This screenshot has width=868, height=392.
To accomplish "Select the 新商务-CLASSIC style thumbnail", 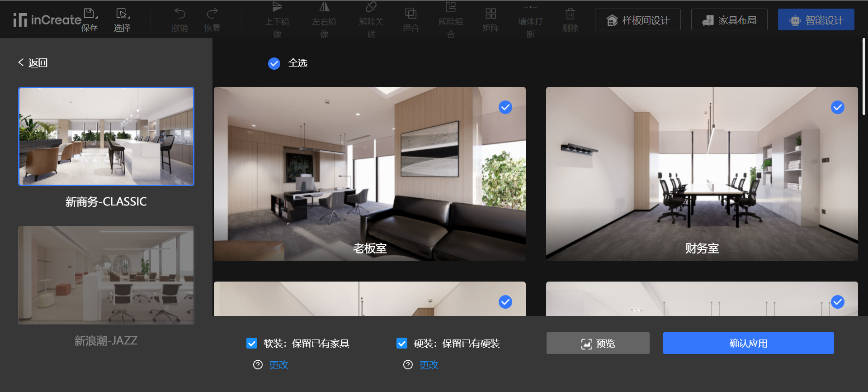I will coord(106,136).
